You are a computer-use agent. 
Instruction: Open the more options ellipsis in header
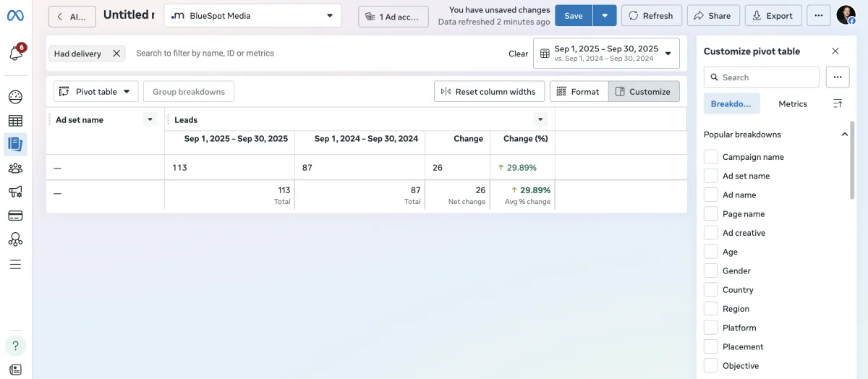click(818, 15)
